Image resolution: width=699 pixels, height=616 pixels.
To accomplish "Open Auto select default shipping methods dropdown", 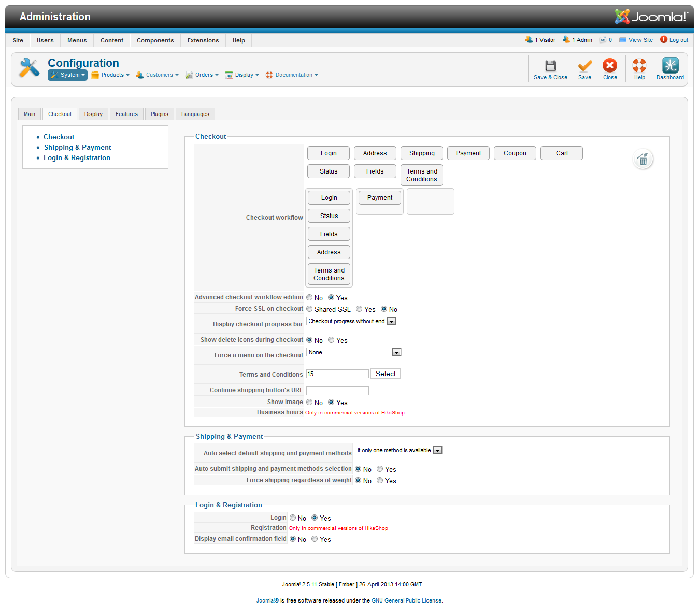I will click(x=398, y=450).
